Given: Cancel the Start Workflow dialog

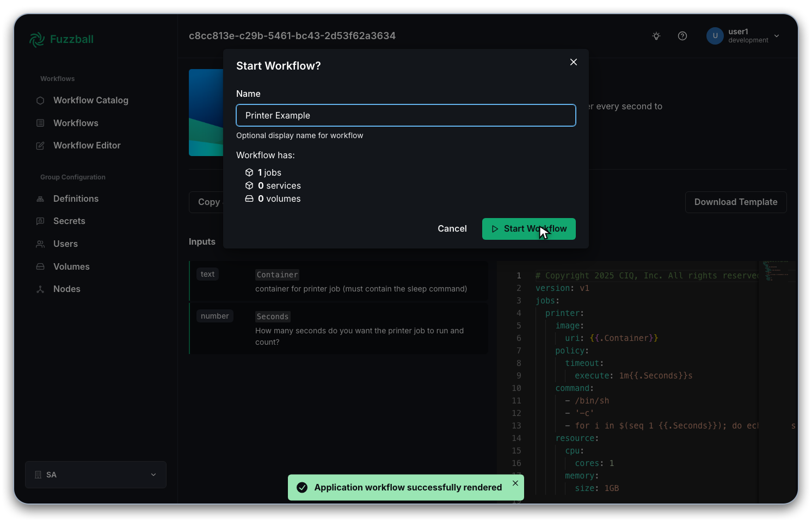Looking at the screenshot, I should [x=452, y=228].
